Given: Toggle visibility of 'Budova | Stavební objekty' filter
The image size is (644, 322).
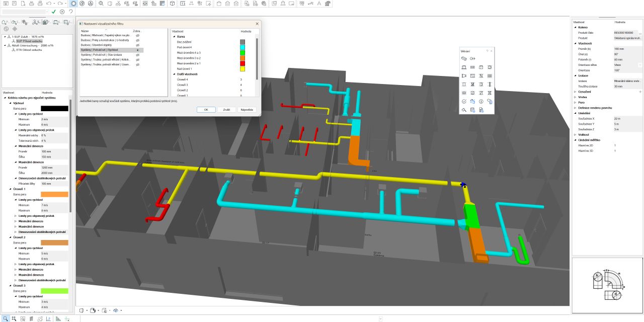Looking at the screenshot, I should 137,45.
